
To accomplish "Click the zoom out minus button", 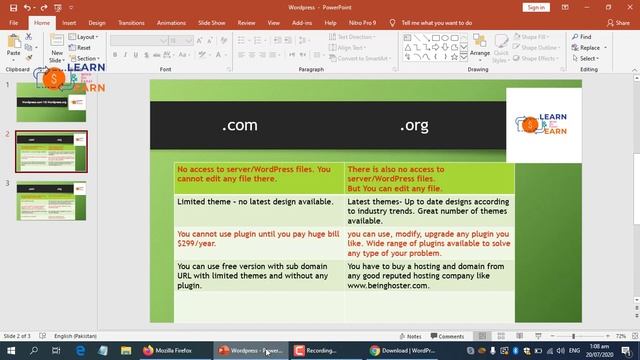I will point(552,336).
